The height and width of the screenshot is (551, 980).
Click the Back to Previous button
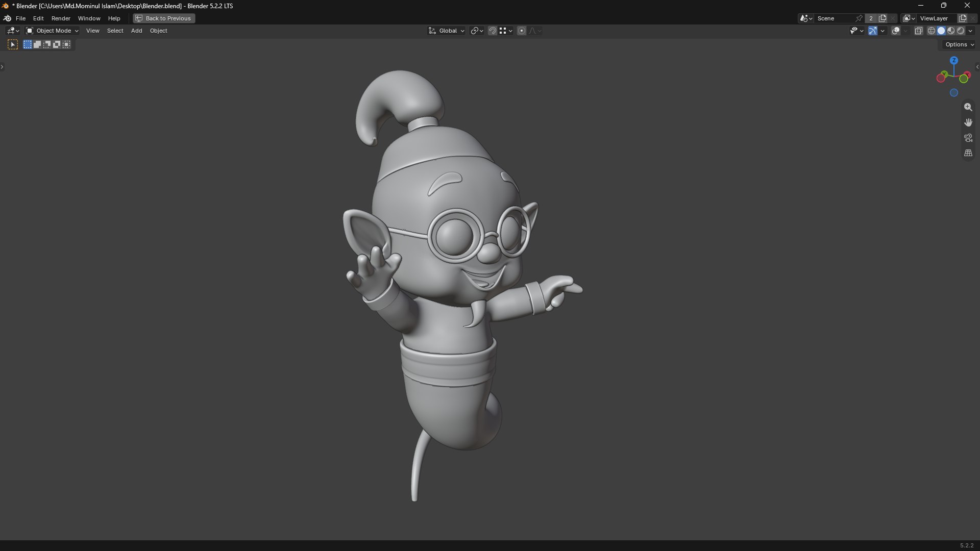(x=164, y=18)
